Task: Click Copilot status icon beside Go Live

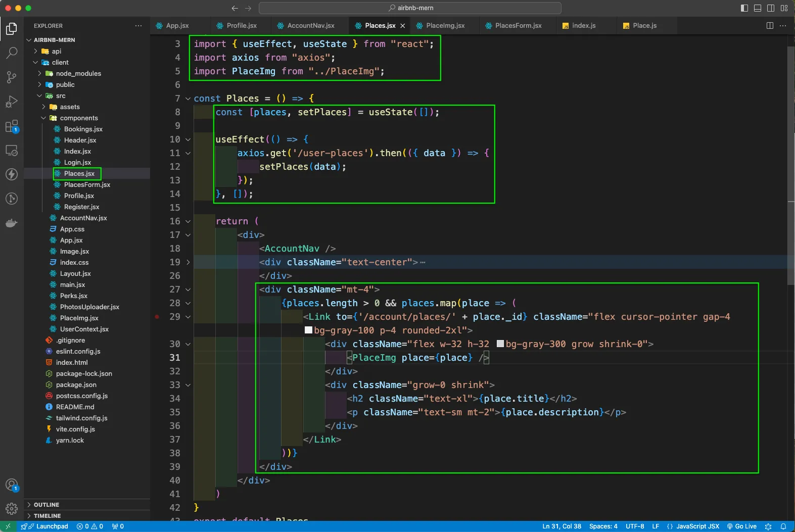Action: (x=768, y=526)
